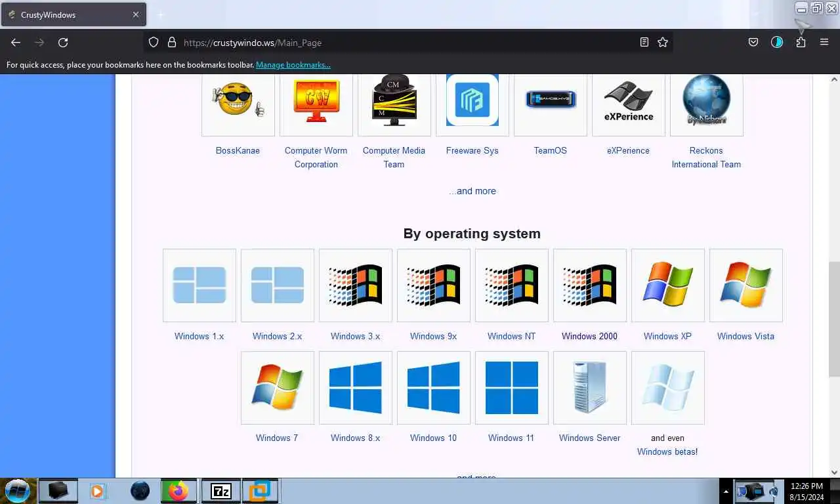Select the Windows 2.x logo tile
840x504 pixels.
[277, 285]
